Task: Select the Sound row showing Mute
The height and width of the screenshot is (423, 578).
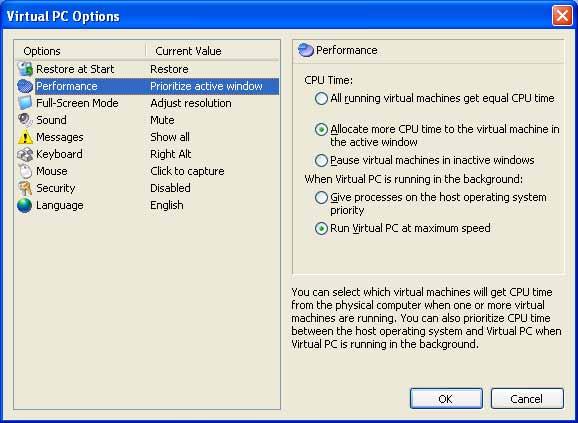Action: click(147, 120)
